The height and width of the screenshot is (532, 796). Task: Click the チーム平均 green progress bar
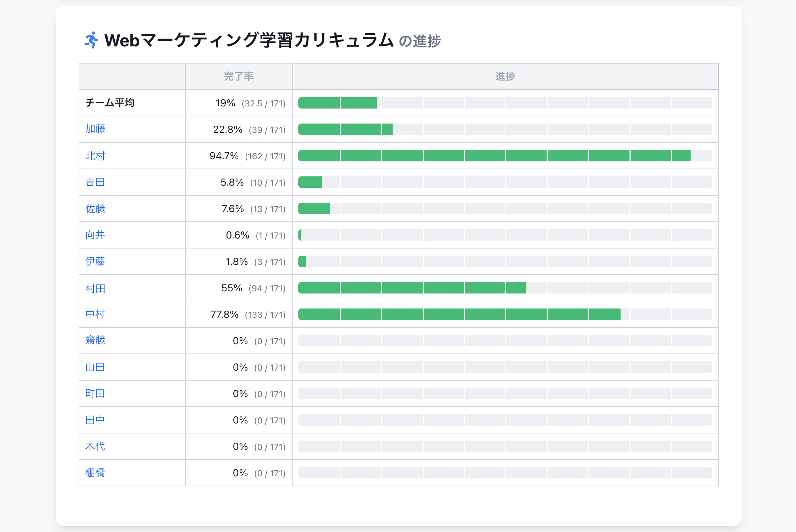338,103
